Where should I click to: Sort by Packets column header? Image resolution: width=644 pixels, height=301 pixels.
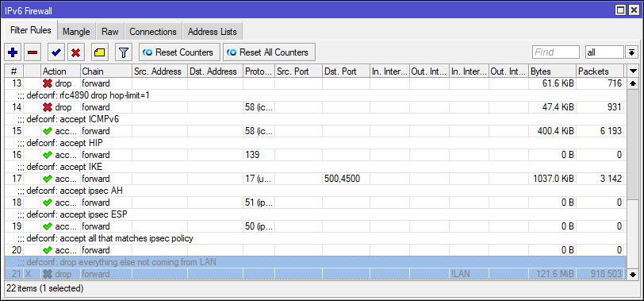click(600, 71)
